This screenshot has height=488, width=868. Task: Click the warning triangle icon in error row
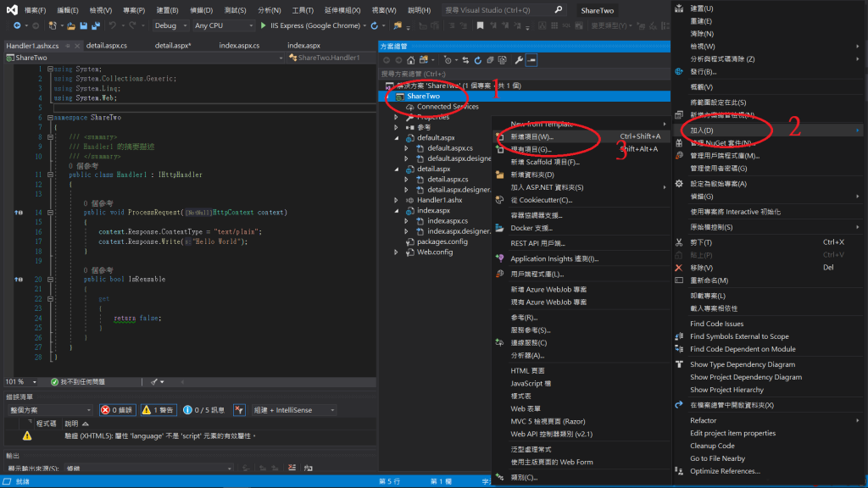pos(27,436)
